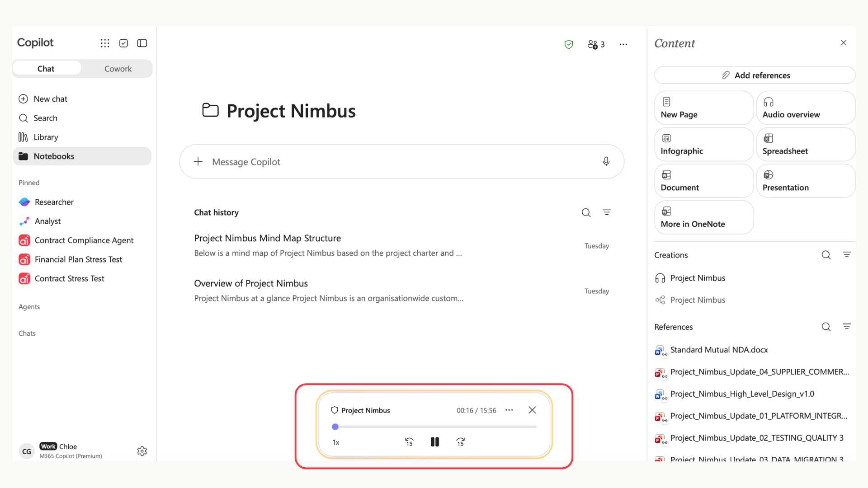
Task: Select the Chat tab
Action: (46, 69)
